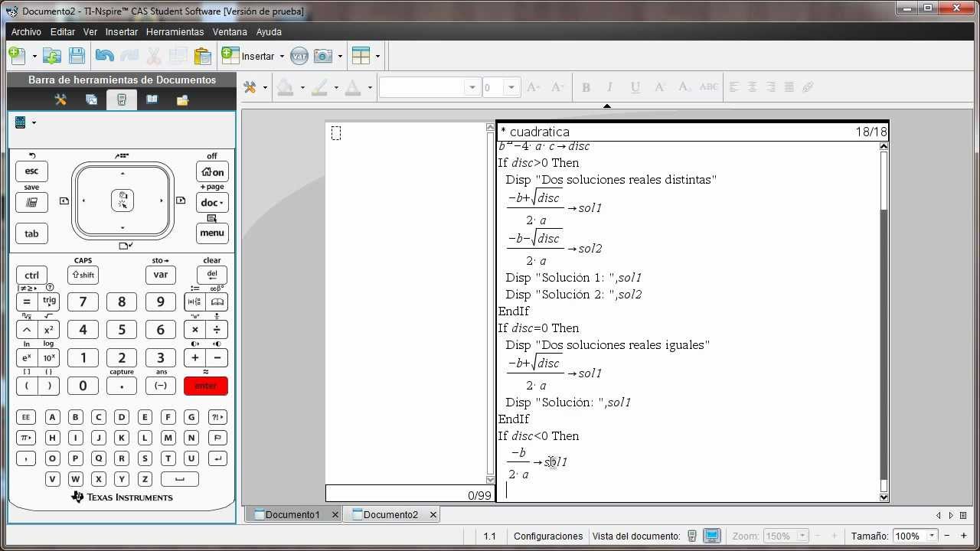The height and width of the screenshot is (551, 980).
Task: Align text left
Action: (x=734, y=87)
